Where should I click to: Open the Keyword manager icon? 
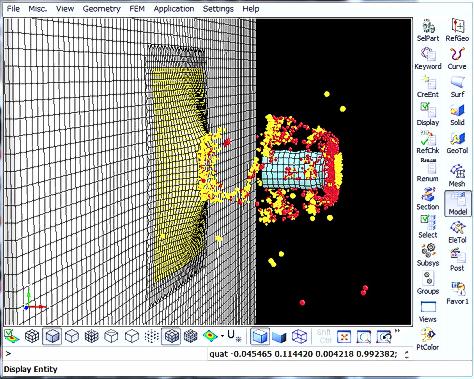click(x=428, y=58)
